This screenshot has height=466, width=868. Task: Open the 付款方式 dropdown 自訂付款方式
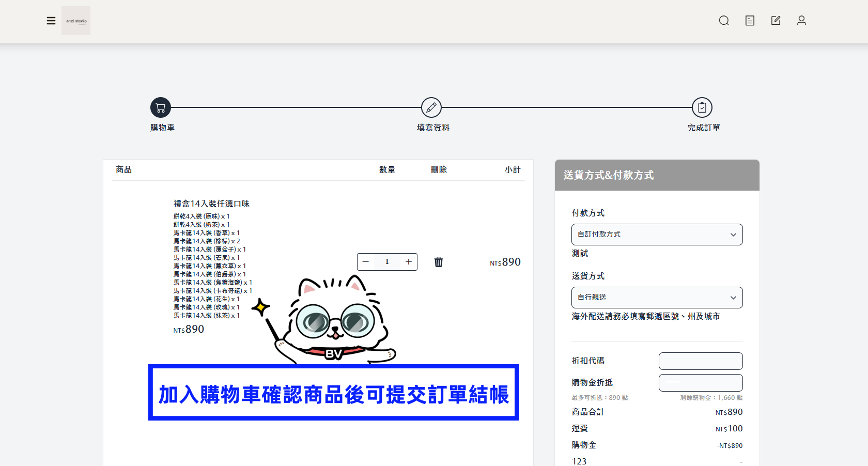[x=657, y=235]
